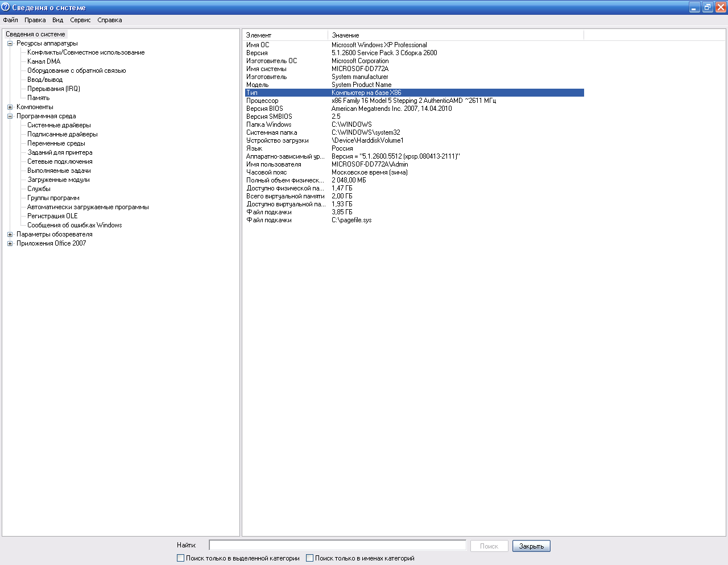Expand the Компоненты tree node
This screenshot has width=728, height=565.
click(x=10, y=107)
